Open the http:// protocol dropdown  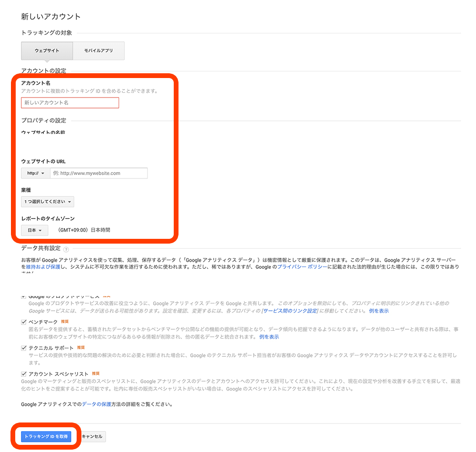36,173
